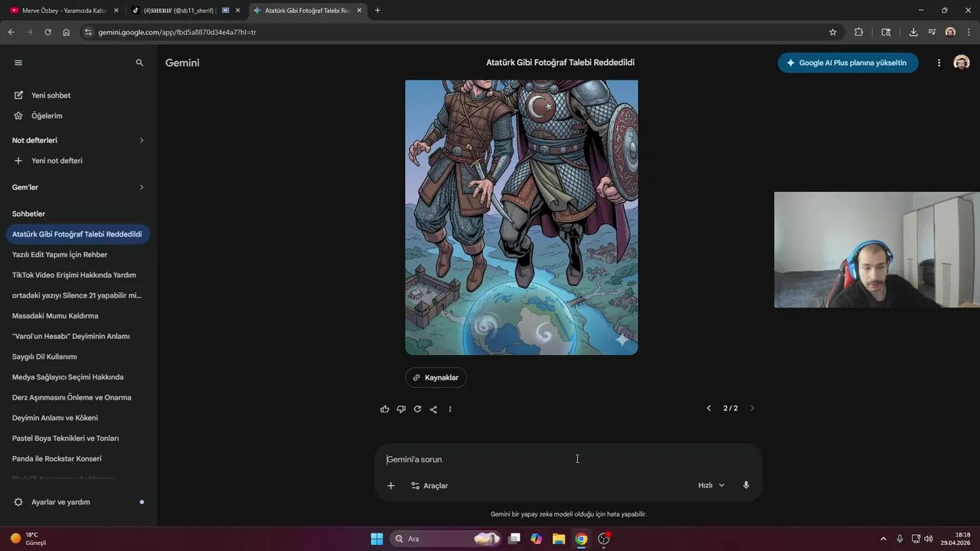Viewport: 980px width, 551px height.
Task: Open the Araçlar tools menu
Action: pos(430,486)
